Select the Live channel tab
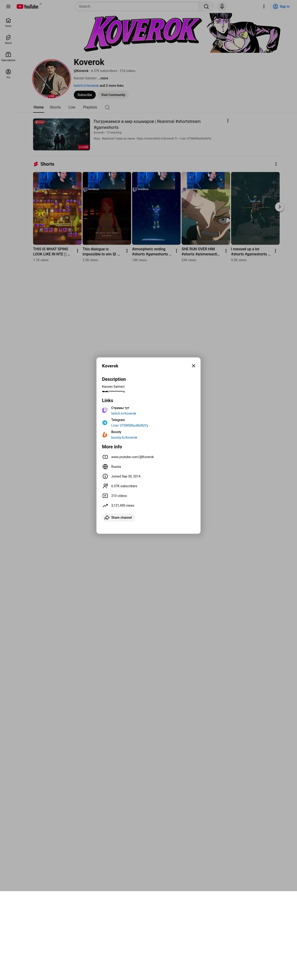Viewport: 297px width, 980px height. [72, 107]
